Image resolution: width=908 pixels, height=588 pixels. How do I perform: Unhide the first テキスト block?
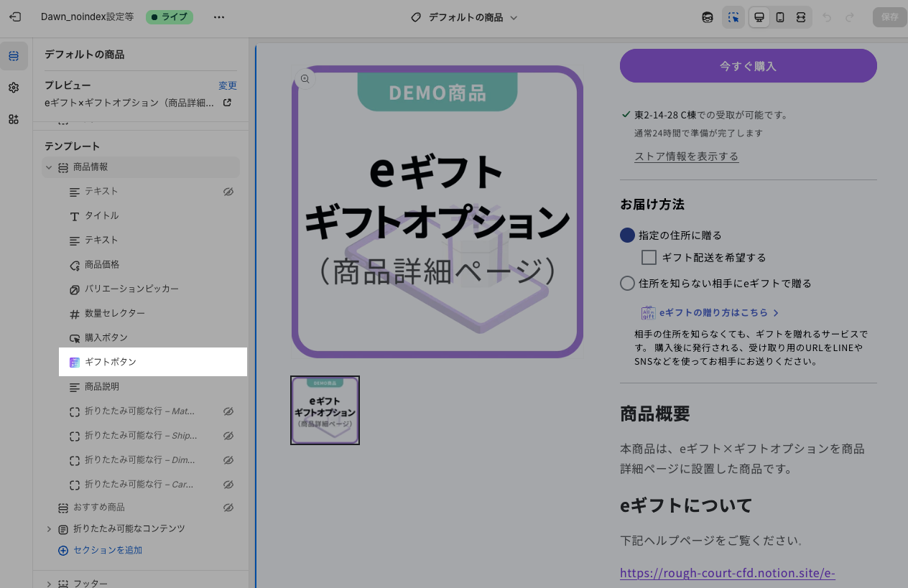(228, 192)
